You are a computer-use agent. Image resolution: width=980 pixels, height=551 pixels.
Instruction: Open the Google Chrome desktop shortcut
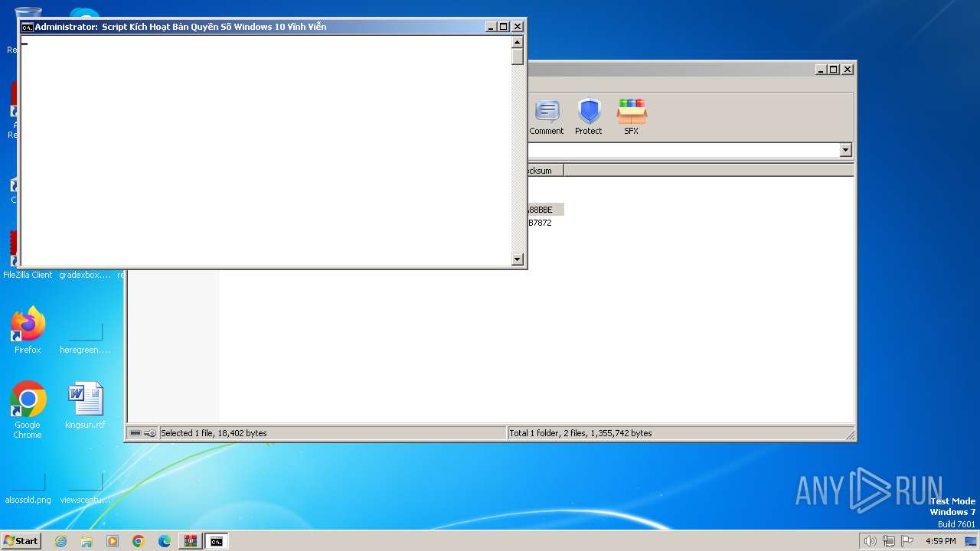click(x=28, y=409)
